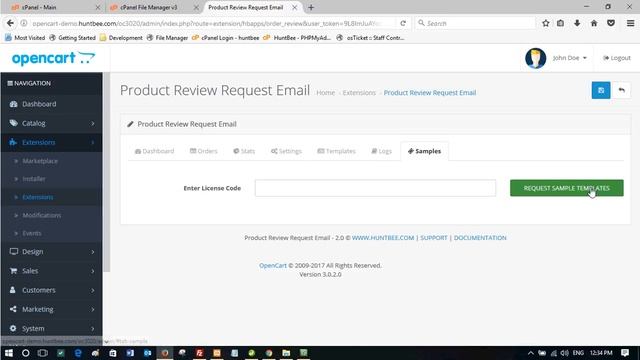The height and width of the screenshot is (360, 640).
Task: Open Most Visited bookmark folder
Action: pyautogui.click(x=25, y=38)
